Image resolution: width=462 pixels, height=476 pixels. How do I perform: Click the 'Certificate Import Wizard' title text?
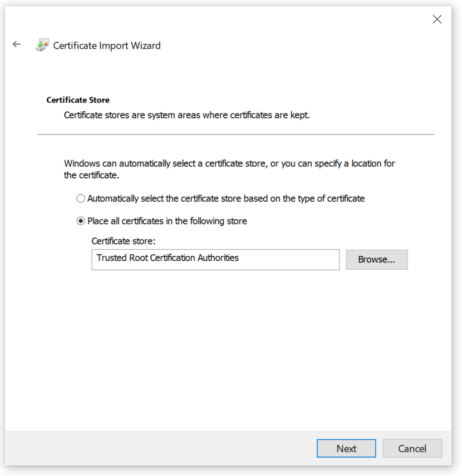(107, 46)
